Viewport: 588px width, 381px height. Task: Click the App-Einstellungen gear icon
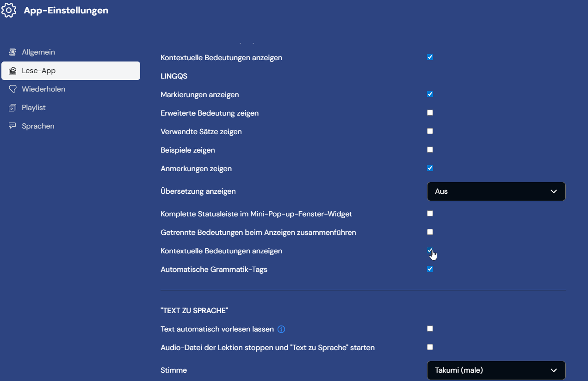coord(9,10)
